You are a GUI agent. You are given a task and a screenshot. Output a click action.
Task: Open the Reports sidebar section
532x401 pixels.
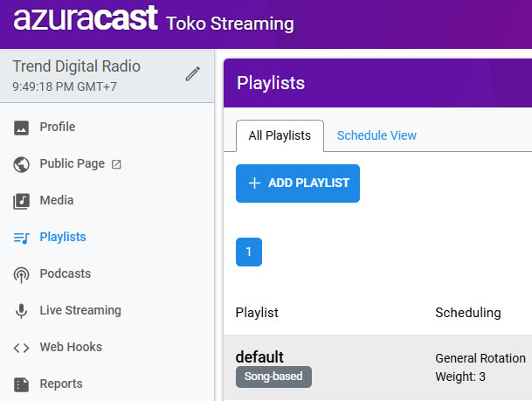[61, 384]
